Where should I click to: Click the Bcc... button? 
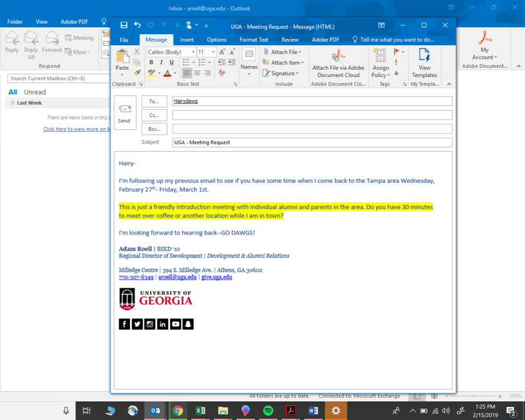pyautogui.click(x=154, y=129)
